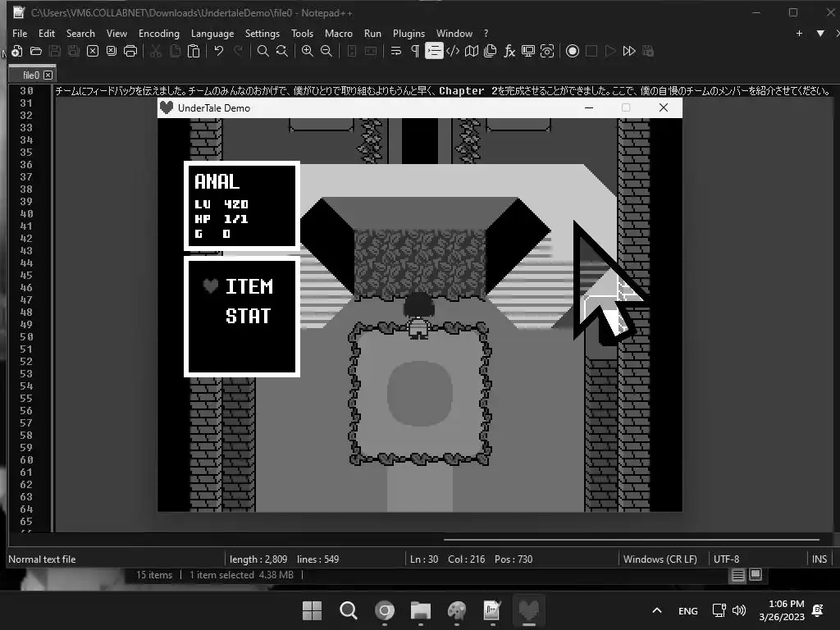Select STAT in the Undertale menu

click(248, 316)
